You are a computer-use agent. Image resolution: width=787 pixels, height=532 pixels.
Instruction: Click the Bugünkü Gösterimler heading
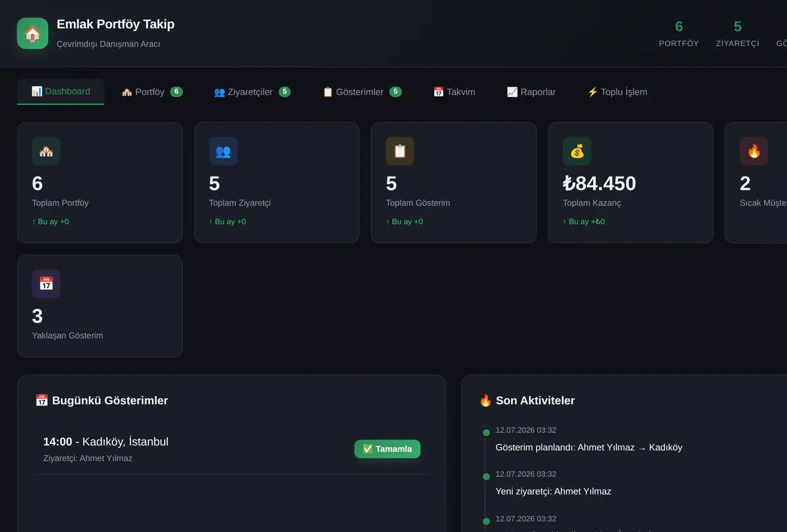click(102, 400)
